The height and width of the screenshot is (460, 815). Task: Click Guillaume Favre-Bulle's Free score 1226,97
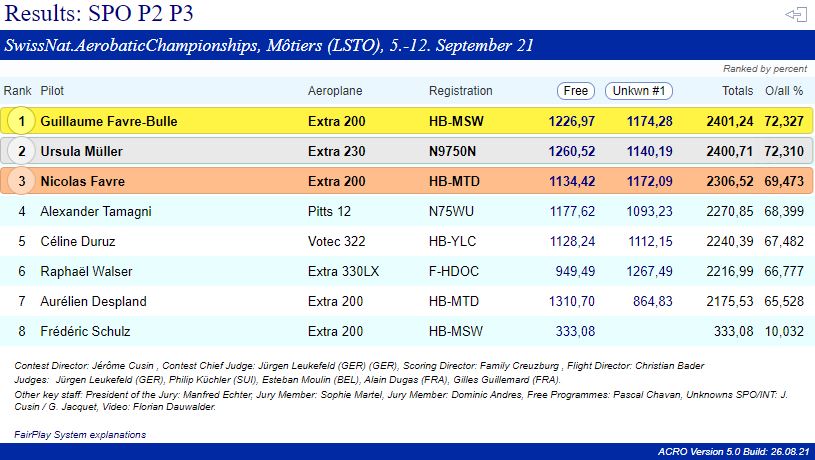click(572, 122)
